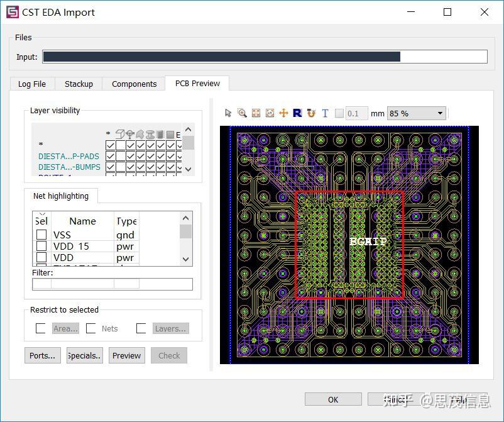Image resolution: width=504 pixels, height=422 pixels.
Task: Click the net Filter input field
Action: point(112,284)
